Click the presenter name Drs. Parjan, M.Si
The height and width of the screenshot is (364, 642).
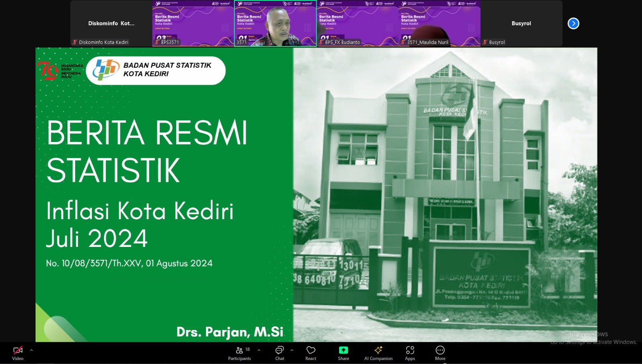click(x=230, y=332)
